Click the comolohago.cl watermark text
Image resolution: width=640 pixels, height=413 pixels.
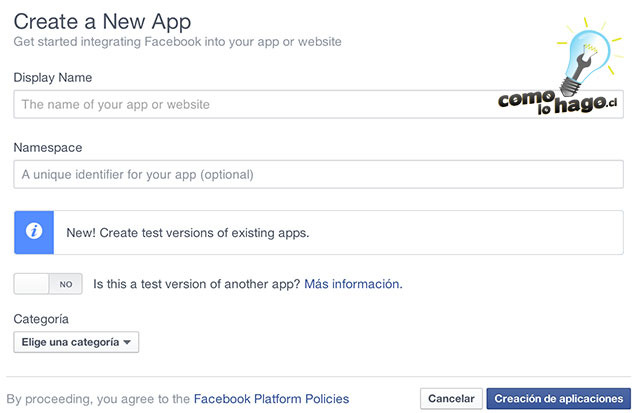click(558, 103)
